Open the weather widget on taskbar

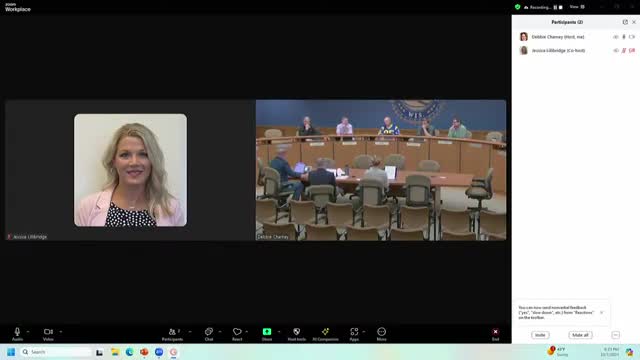[558, 352]
